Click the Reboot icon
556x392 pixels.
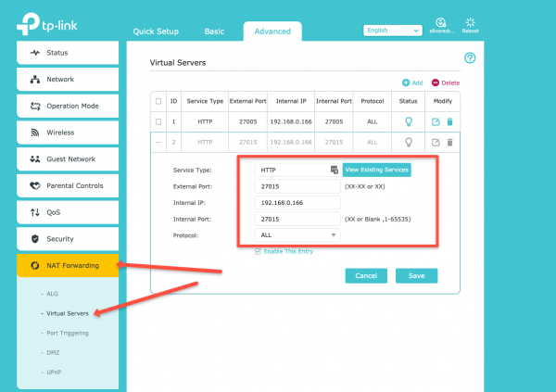[470, 22]
